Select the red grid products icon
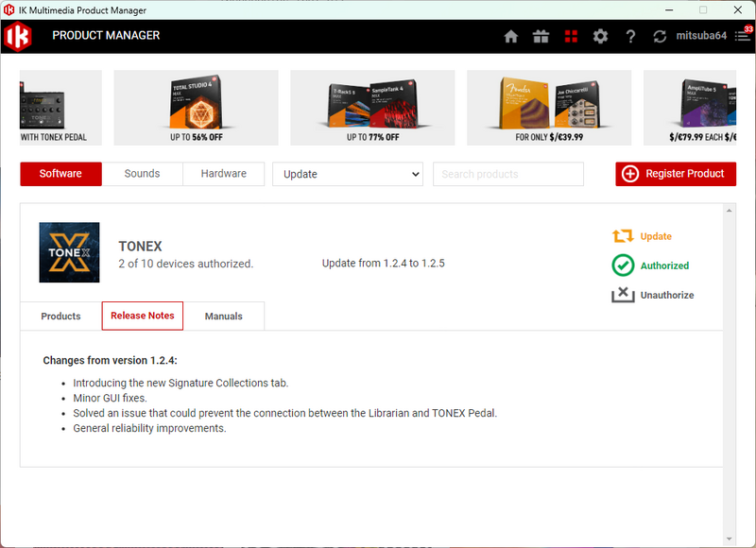 click(x=571, y=36)
